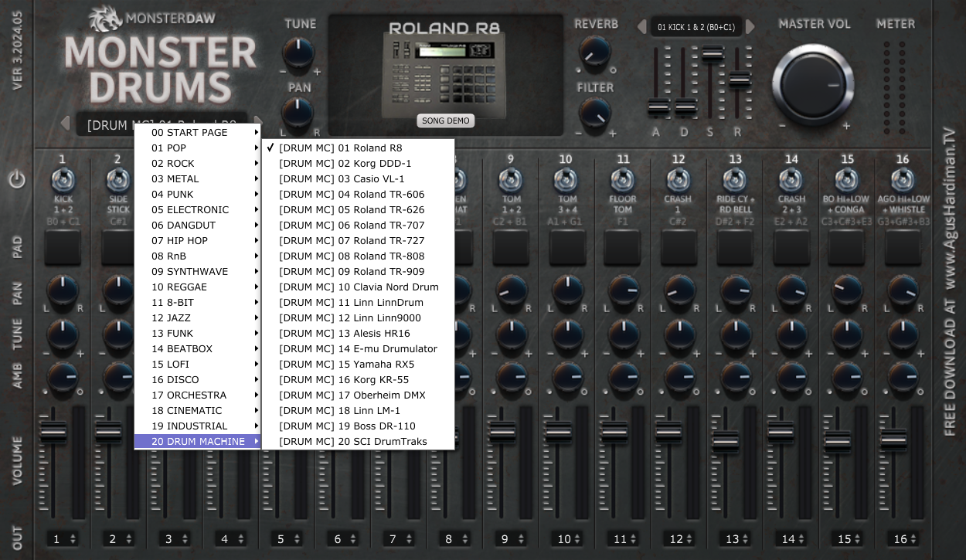Trigger the TOM 1+2 pad on channel 9

pyautogui.click(x=510, y=247)
